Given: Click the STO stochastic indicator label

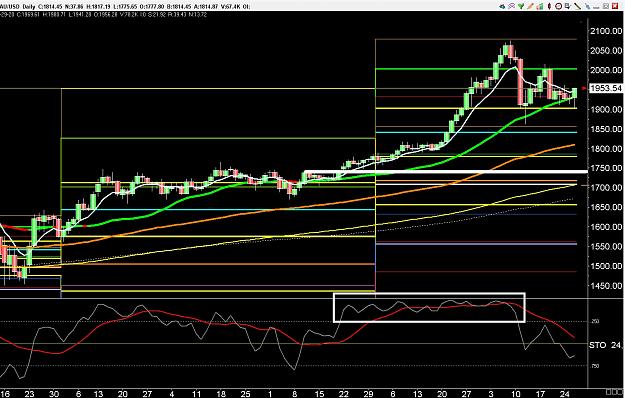Looking at the screenshot, I should pyautogui.click(x=597, y=345).
